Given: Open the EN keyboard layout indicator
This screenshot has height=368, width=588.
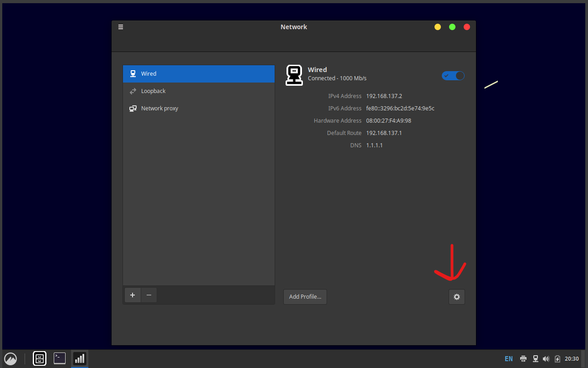Looking at the screenshot, I should coord(509,359).
